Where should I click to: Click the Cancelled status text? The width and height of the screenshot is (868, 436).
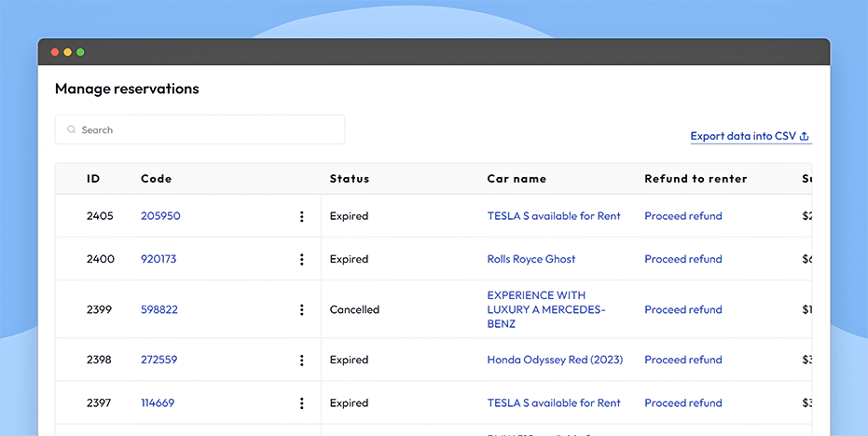pyautogui.click(x=354, y=309)
